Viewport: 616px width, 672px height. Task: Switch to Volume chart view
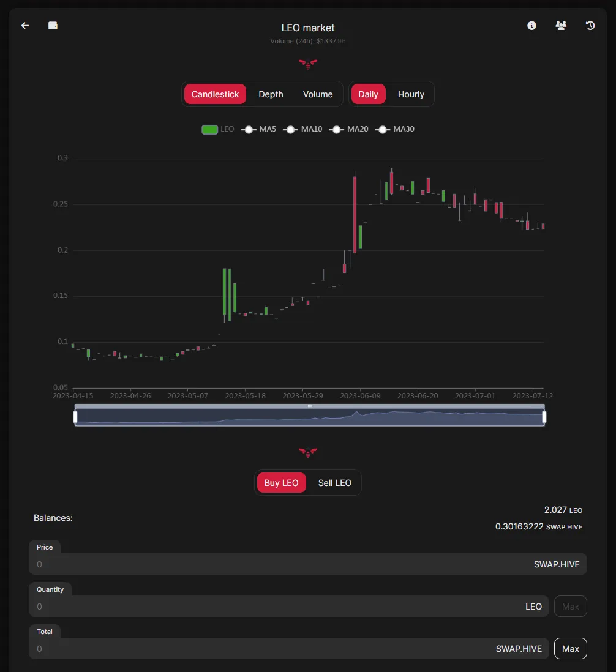318,94
